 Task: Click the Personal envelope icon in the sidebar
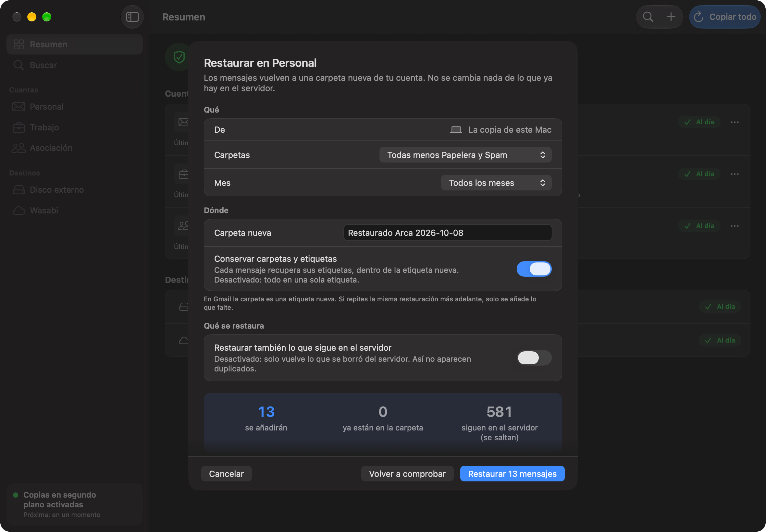[x=19, y=107]
